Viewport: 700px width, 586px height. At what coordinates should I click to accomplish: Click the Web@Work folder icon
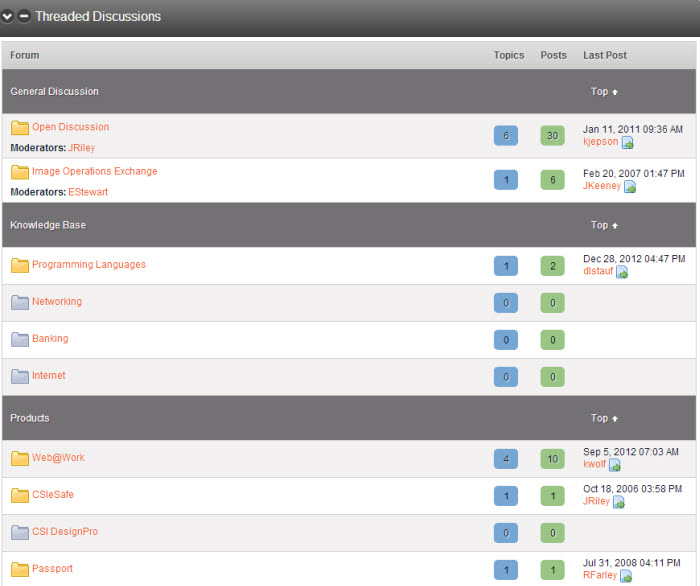pyautogui.click(x=20, y=458)
